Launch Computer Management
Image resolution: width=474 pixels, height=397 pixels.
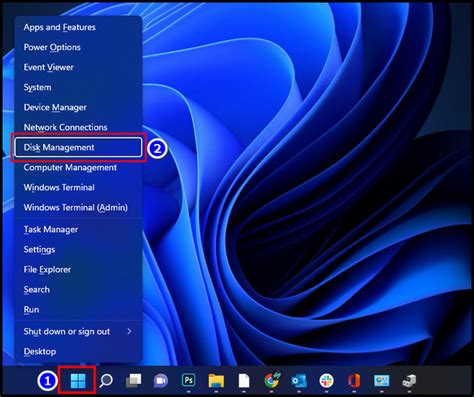tap(79, 167)
